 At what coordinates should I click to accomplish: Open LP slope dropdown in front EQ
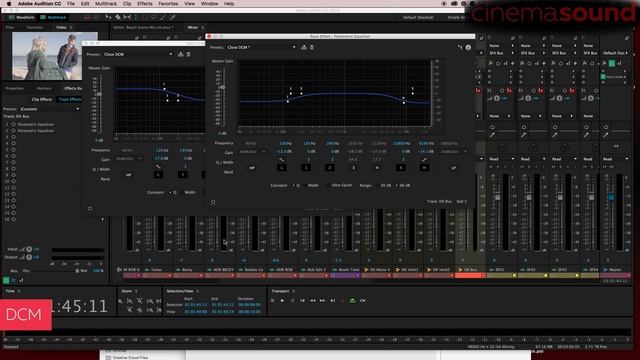453,151
